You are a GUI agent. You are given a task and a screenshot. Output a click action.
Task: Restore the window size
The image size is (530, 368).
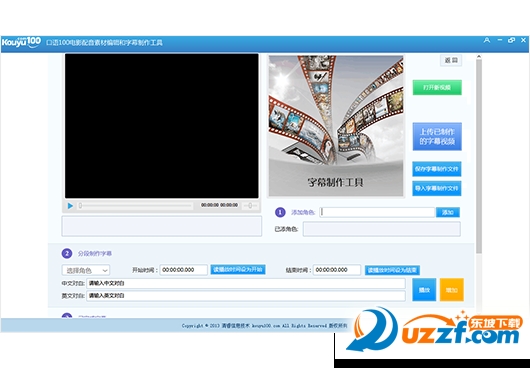tap(511, 40)
